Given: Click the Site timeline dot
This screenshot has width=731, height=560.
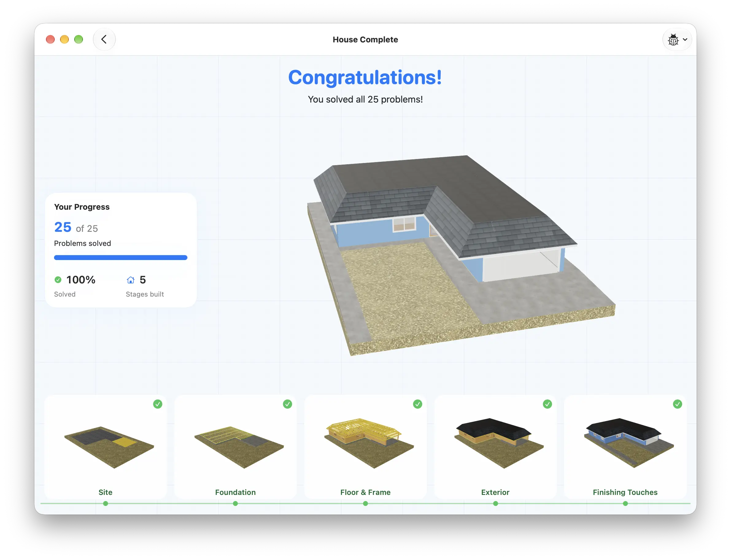Looking at the screenshot, I should click(106, 504).
